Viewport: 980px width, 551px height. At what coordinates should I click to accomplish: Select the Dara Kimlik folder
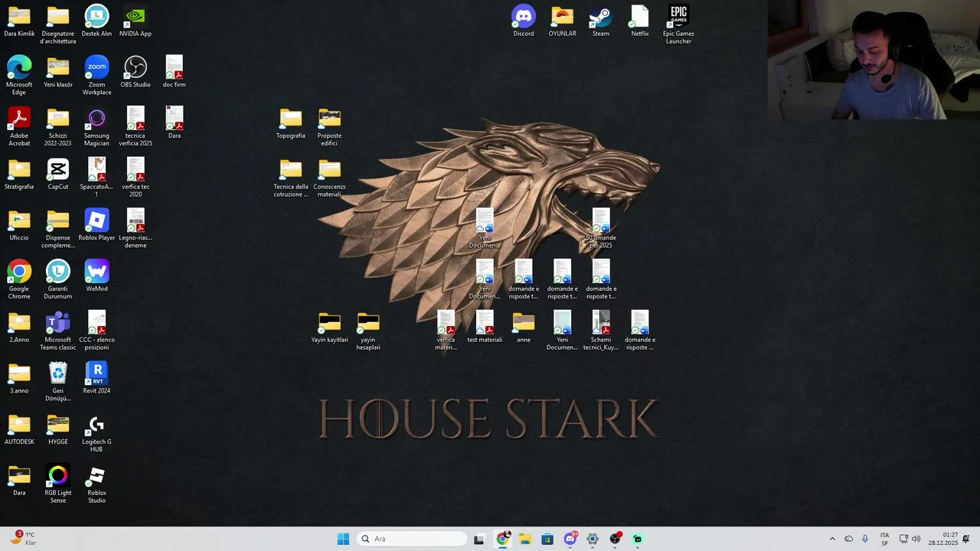coord(19,21)
